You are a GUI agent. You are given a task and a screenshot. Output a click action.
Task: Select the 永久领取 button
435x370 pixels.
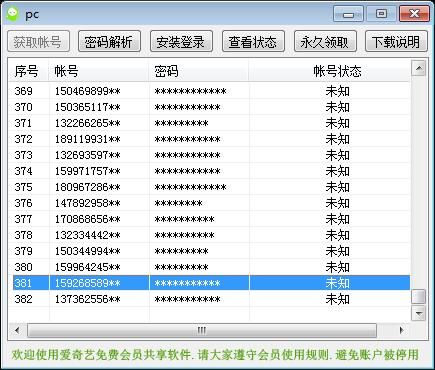pyautogui.click(x=325, y=41)
